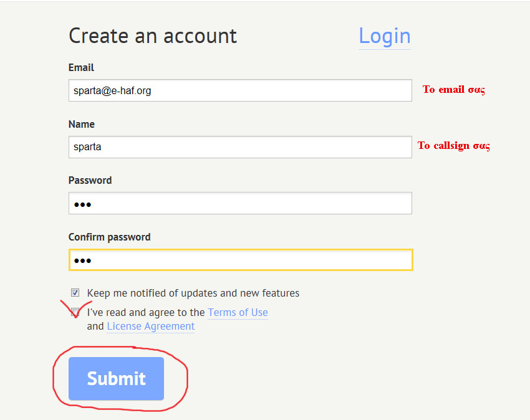Click the Email label text
The image size is (530, 420).
pyautogui.click(x=81, y=67)
